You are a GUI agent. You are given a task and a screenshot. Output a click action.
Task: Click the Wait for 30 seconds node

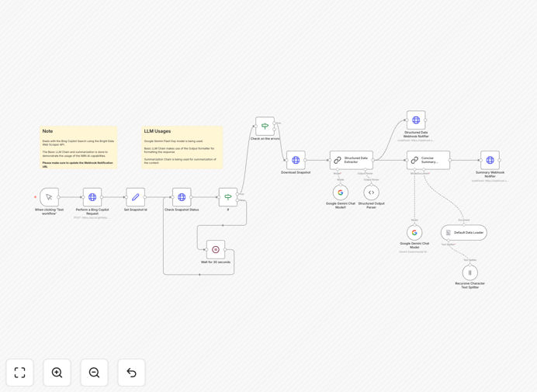tap(216, 249)
